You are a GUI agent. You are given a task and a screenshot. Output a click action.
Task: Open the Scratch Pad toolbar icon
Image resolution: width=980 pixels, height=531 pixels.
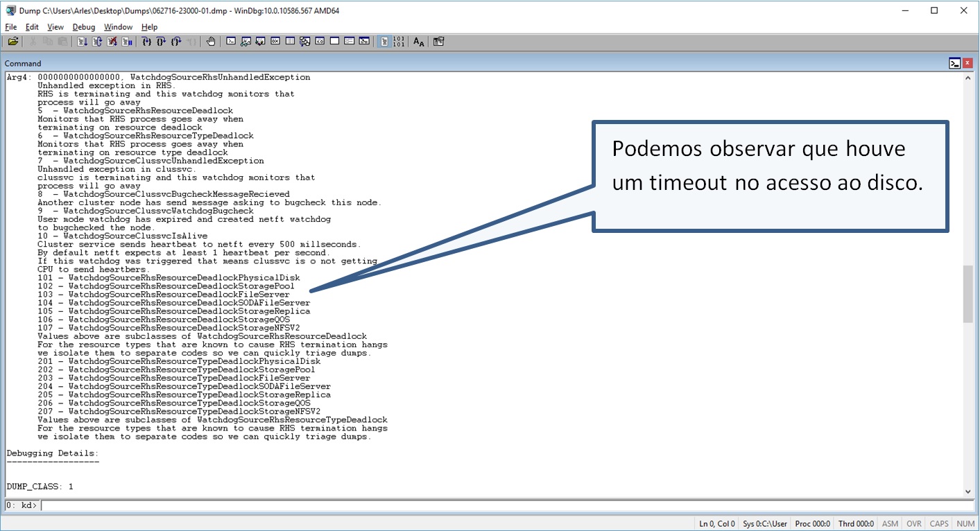pyautogui.click(x=334, y=42)
